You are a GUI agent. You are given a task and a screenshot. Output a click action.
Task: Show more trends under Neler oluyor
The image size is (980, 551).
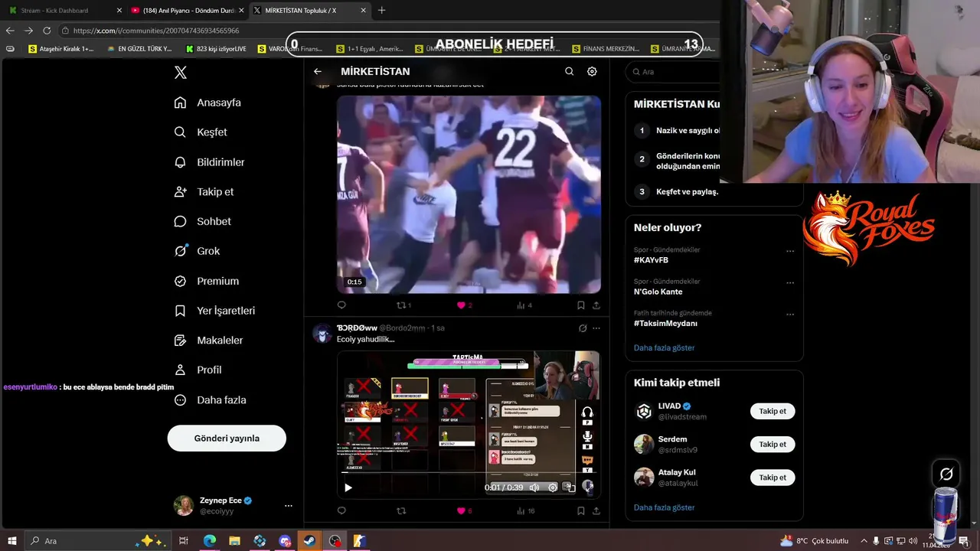[664, 347]
